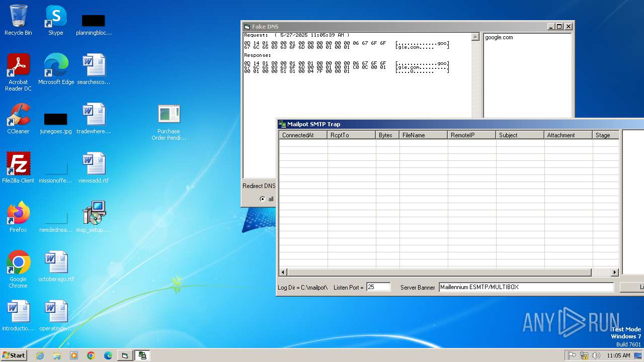The height and width of the screenshot is (362, 644).
Task: Click the volume speaker tray icon
Action: pyautogui.click(x=596, y=355)
